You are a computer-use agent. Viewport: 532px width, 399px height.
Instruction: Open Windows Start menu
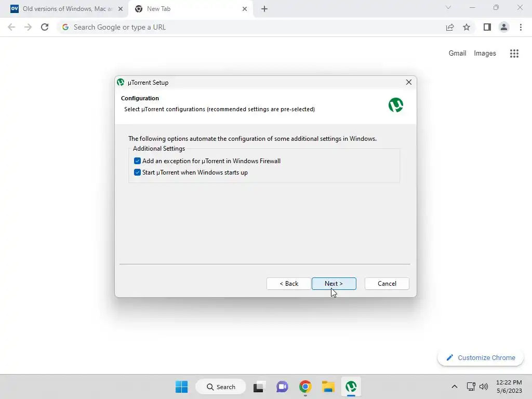181,387
